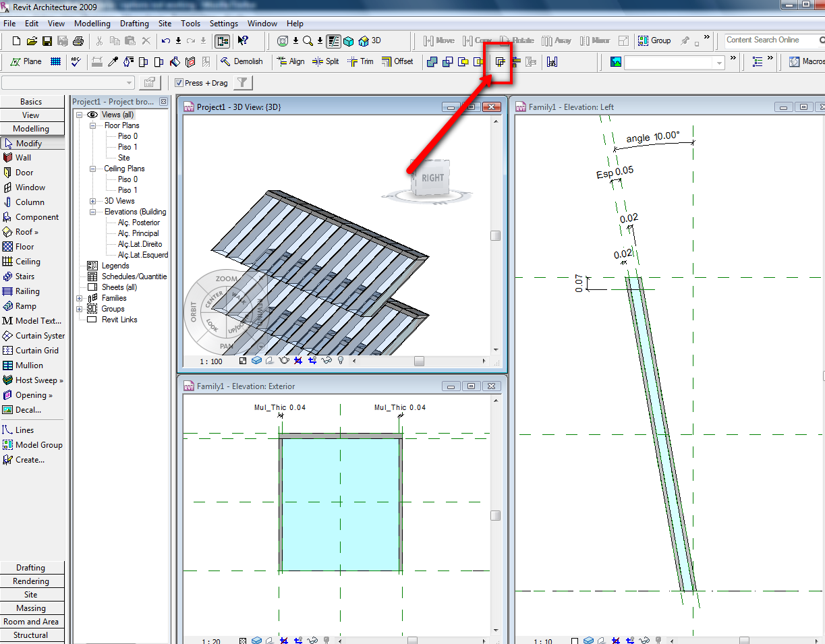Collapse the Floor Plans tree node
Viewport: 825px width, 644px height.
click(93, 125)
